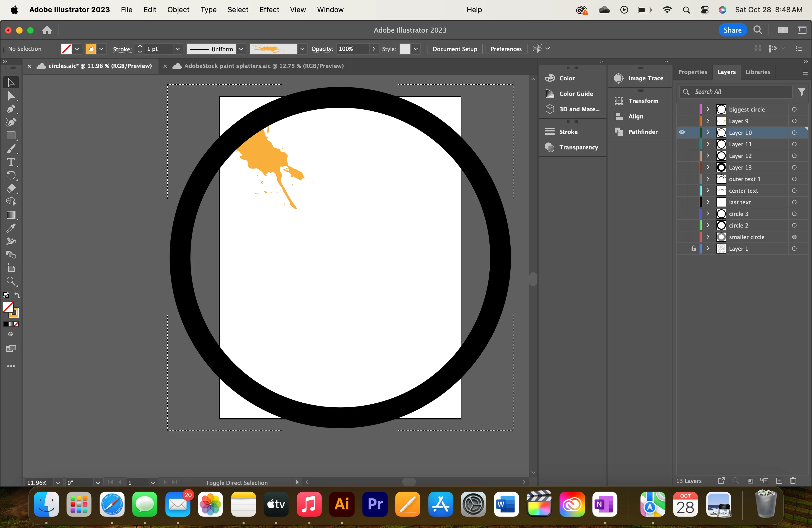Hide Layer 10 using eye icon
Viewport: 812px width, 528px height.
(682, 132)
